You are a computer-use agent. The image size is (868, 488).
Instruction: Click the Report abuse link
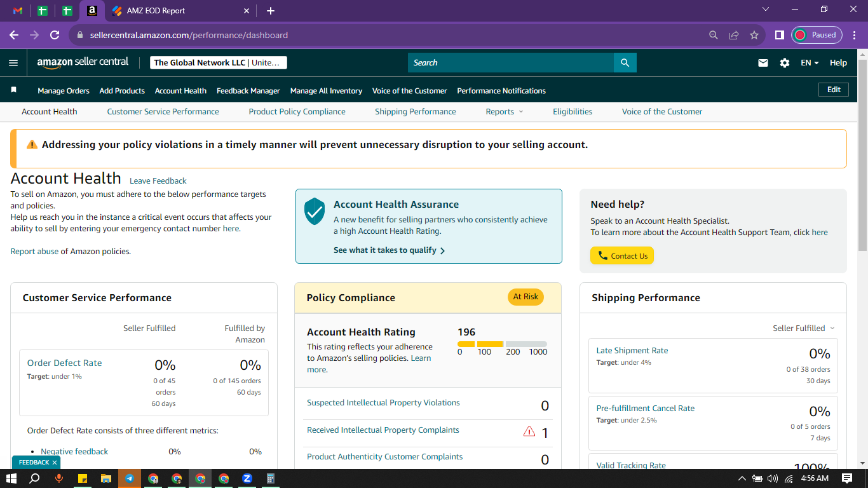point(34,251)
